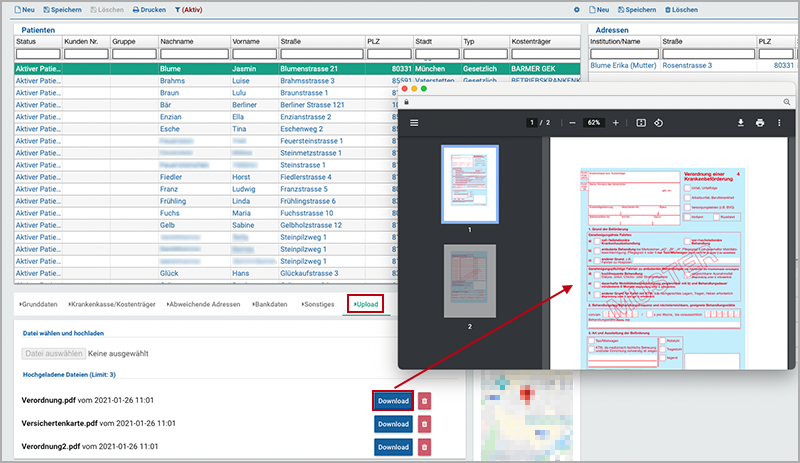800x463 pixels.
Task: Click the PDF zoom out minus icon
Action: click(x=572, y=122)
